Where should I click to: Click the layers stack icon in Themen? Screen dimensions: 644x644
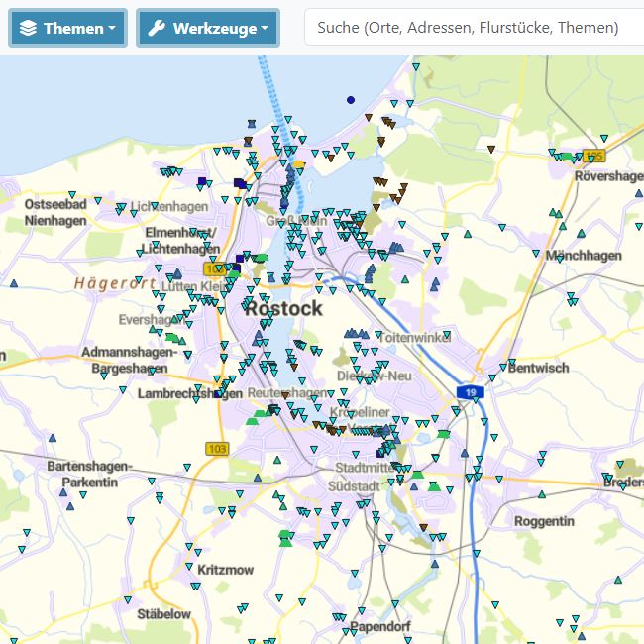click(28, 28)
